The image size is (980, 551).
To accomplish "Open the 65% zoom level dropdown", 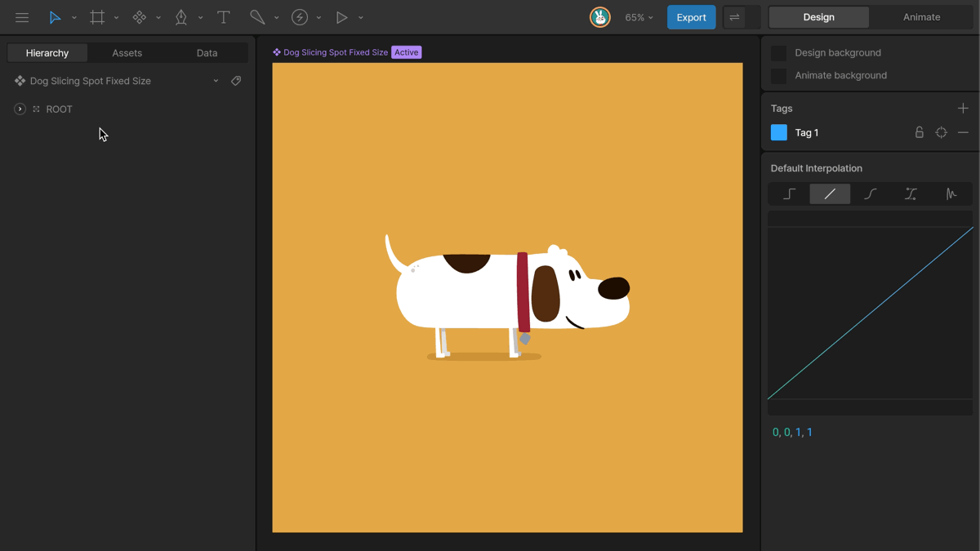I will 639,17.
